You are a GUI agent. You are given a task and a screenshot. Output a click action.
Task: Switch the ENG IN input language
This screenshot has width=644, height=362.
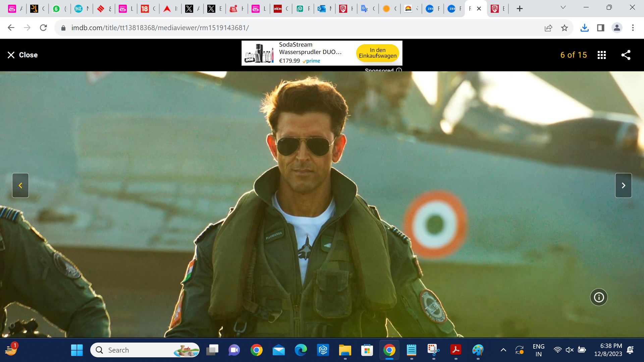[x=538, y=350]
